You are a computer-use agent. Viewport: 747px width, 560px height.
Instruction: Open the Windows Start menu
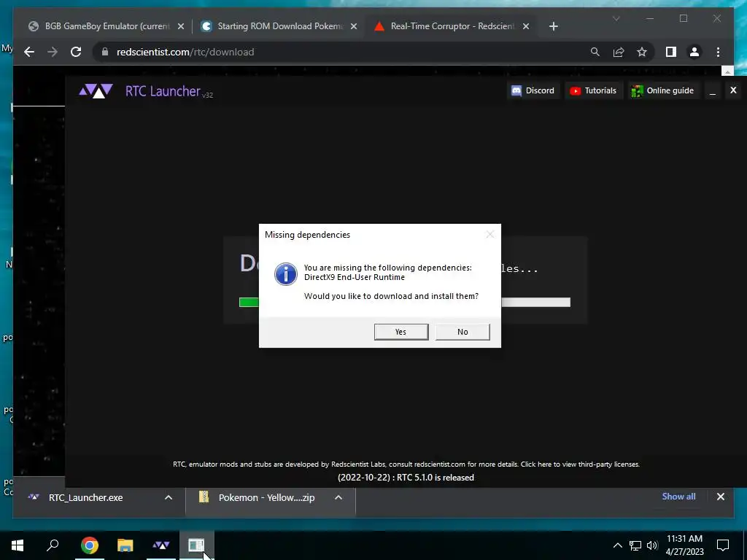(x=18, y=545)
